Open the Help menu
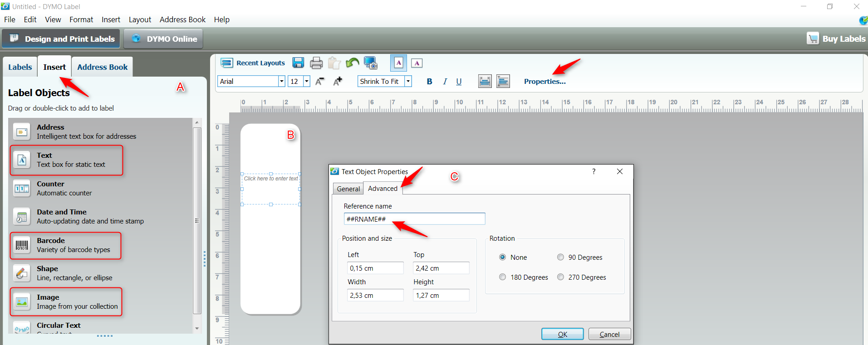The height and width of the screenshot is (345, 868). pos(222,19)
